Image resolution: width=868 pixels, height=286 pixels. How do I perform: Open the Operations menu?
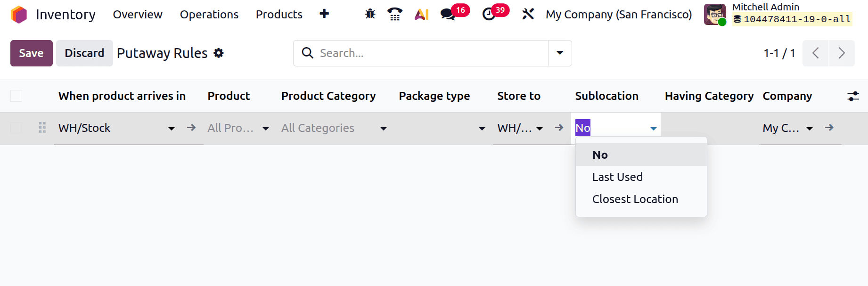209,15
